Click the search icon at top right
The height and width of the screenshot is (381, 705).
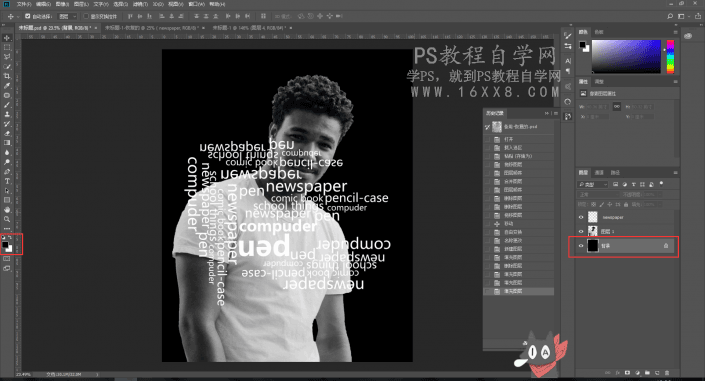point(670,16)
